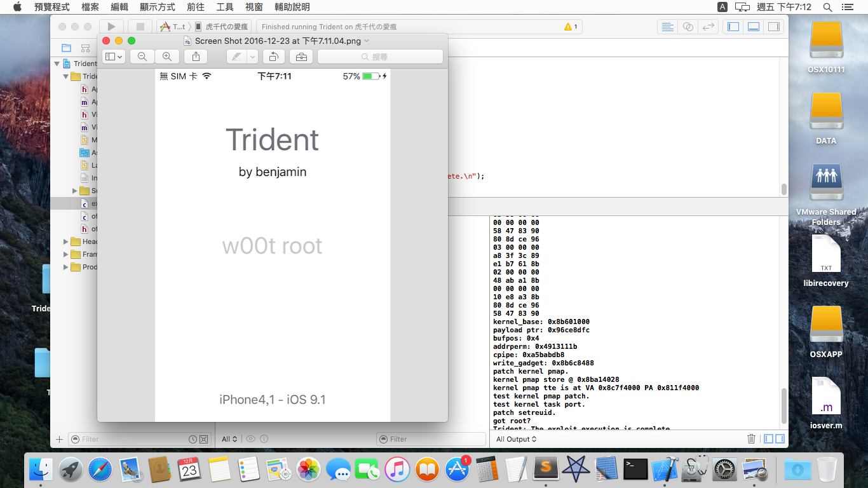
Task: Select Preview's highlight pen tool
Action: tap(237, 57)
